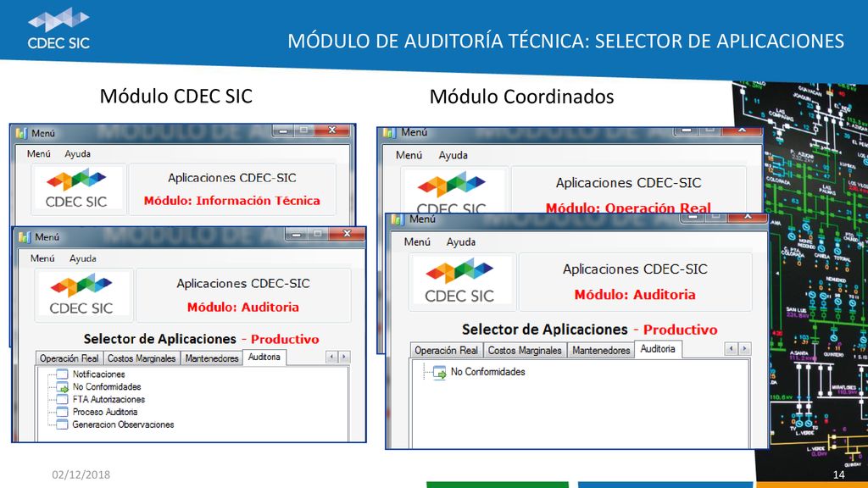Close the Coordinados Auditoria window
This screenshot has width=868, height=488.
coord(748,217)
